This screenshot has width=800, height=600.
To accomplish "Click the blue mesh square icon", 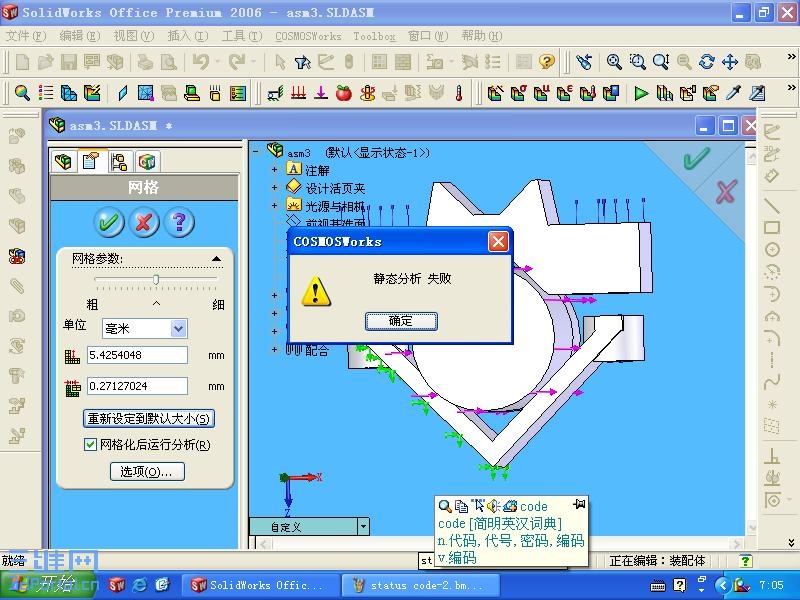I will [145, 93].
